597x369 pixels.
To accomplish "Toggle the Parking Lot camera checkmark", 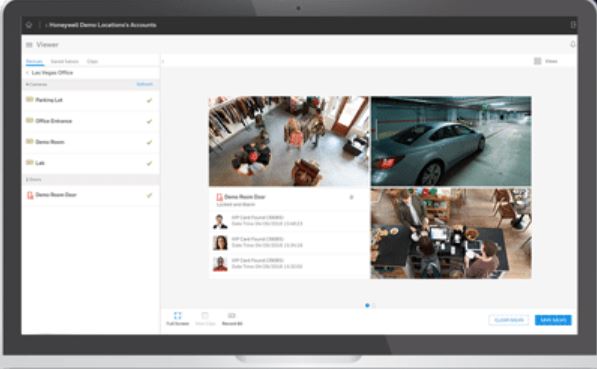I will [149, 101].
